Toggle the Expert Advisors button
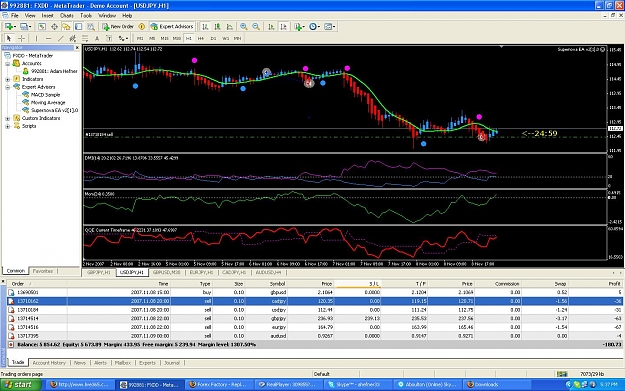 pyautogui.click(x=172, y=26)
